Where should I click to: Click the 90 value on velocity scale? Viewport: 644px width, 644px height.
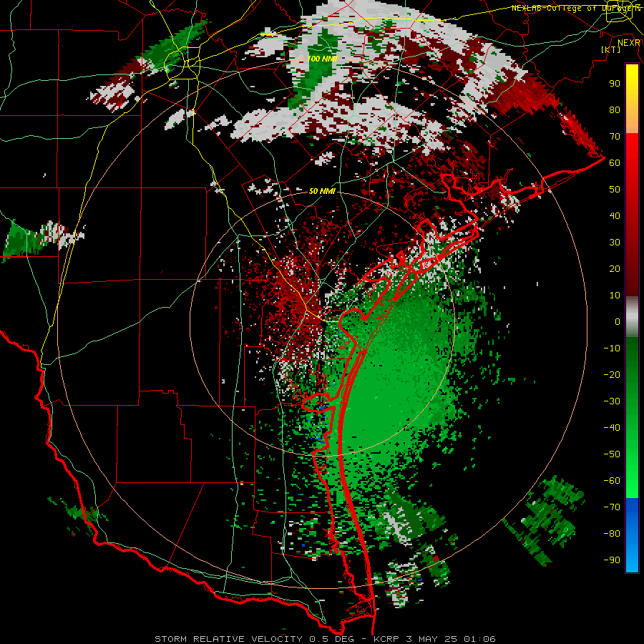[615, 84]
